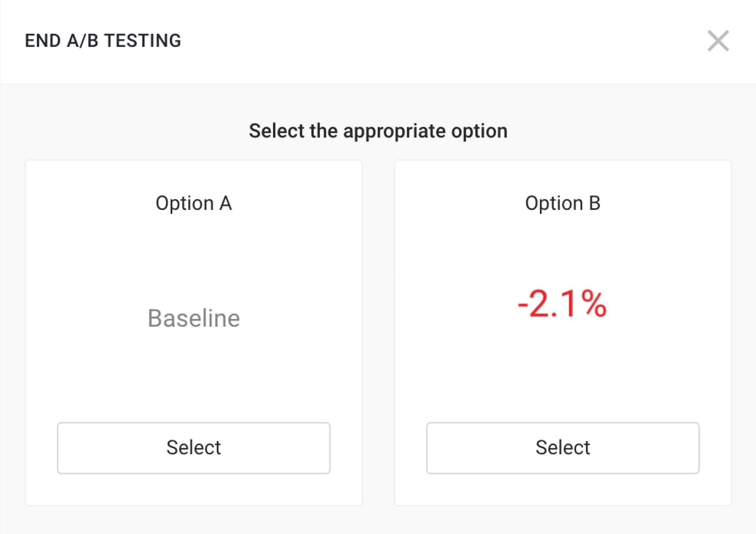Screen dimensions: 756x534
Task: Click the white header bar beside the title
Action: 433,41
